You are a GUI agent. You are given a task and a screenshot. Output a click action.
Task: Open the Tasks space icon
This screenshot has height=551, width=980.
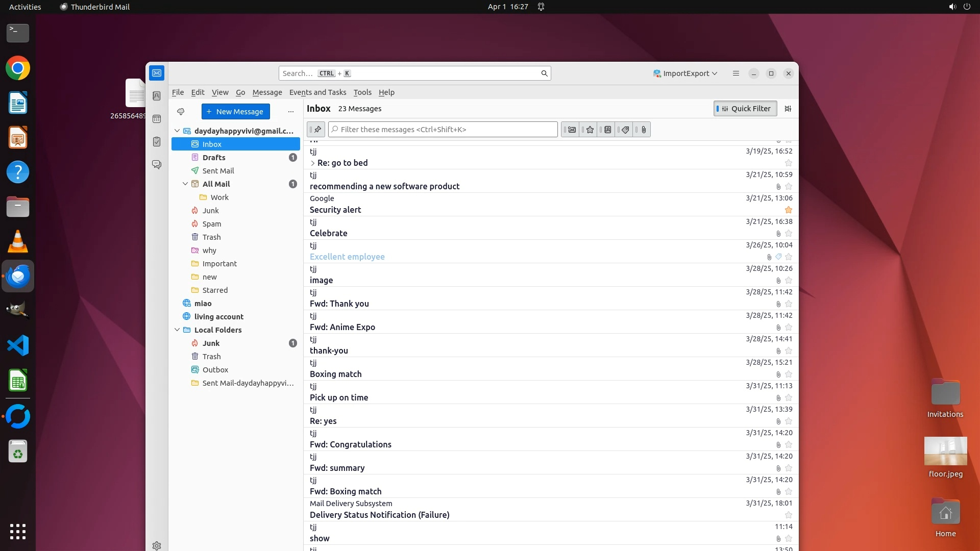(x=157, y=142)
